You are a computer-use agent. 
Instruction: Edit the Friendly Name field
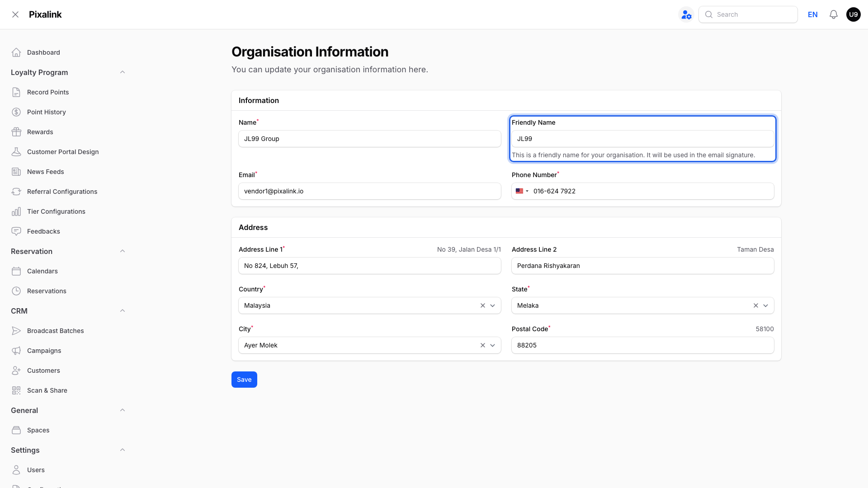pos(643,139)
